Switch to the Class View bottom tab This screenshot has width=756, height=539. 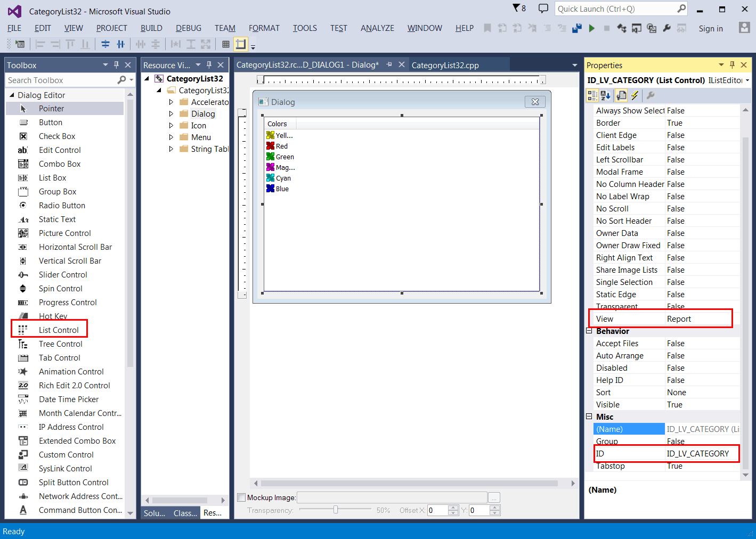[x=185, y=513]
